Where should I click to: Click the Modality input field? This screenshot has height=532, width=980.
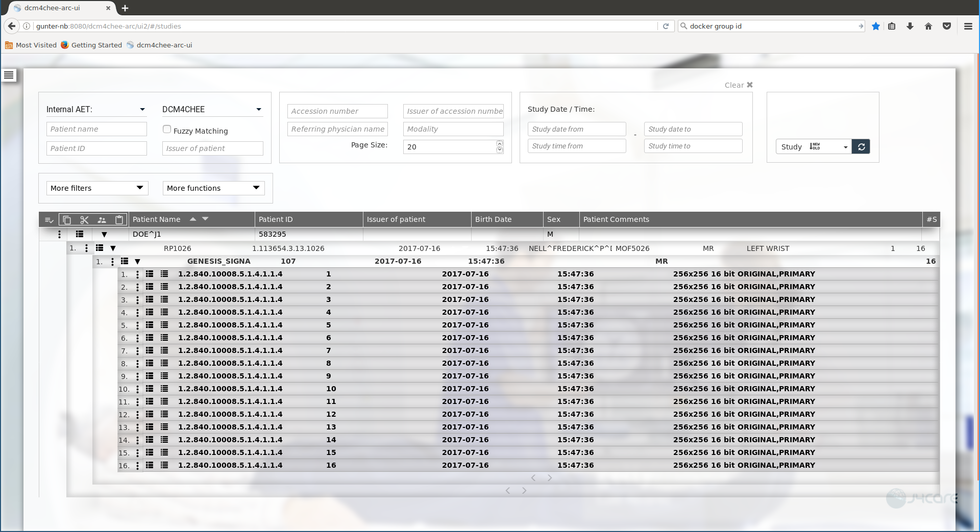pyautogui.click(x=453, y=129)
